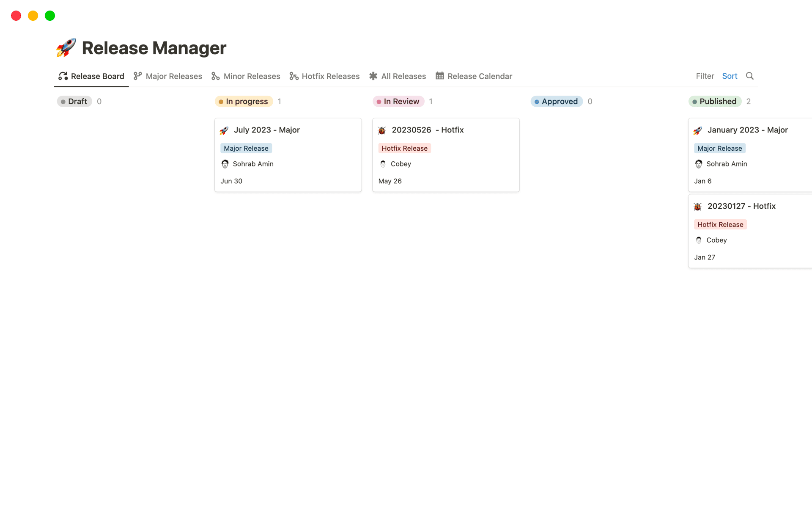Switch to the Release Calendar view
The height and width of the screenshot is (508, 812).
[480, 76]
